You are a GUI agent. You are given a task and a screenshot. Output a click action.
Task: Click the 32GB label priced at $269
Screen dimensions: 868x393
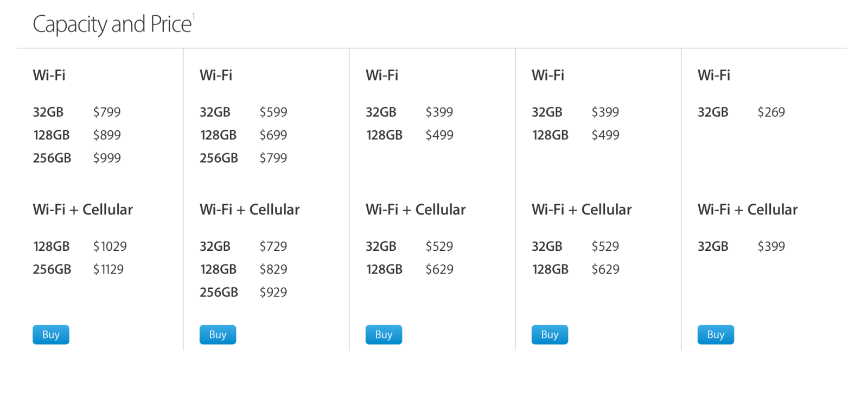(713, 112)
